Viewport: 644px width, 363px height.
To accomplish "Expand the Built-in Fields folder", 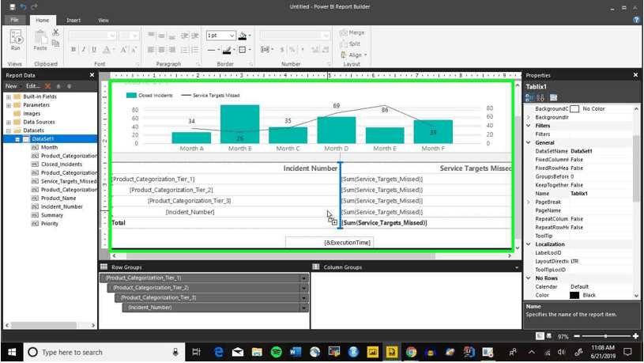I will (x=8, y=96).
